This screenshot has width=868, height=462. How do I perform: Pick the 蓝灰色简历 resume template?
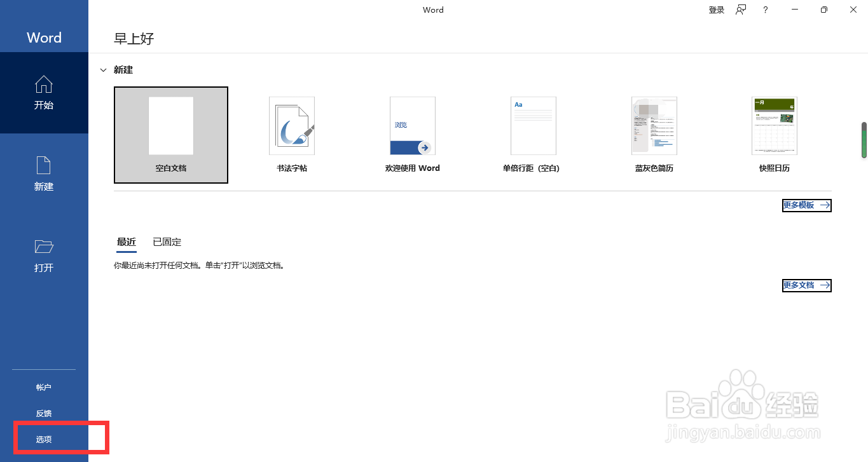coord(654,135)
